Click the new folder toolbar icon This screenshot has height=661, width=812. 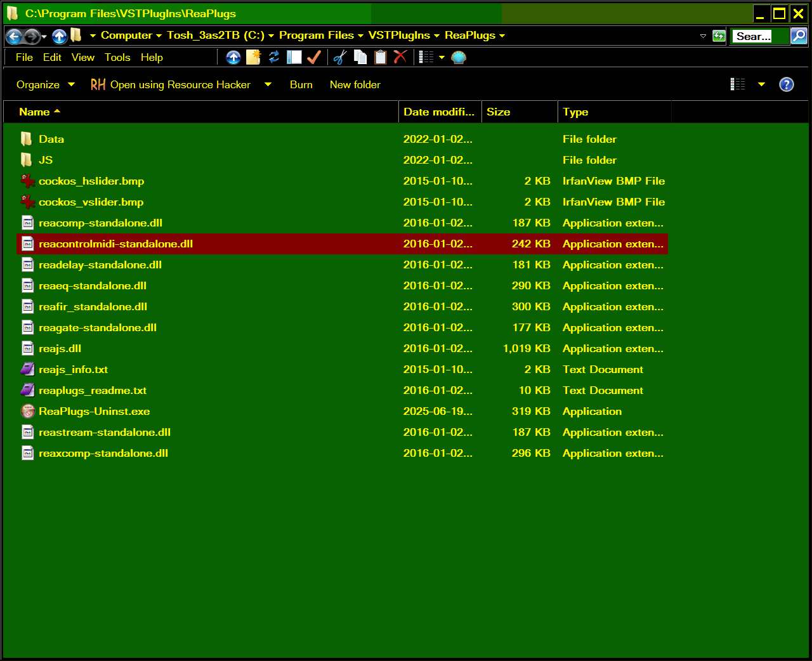[x=253, y=57]
